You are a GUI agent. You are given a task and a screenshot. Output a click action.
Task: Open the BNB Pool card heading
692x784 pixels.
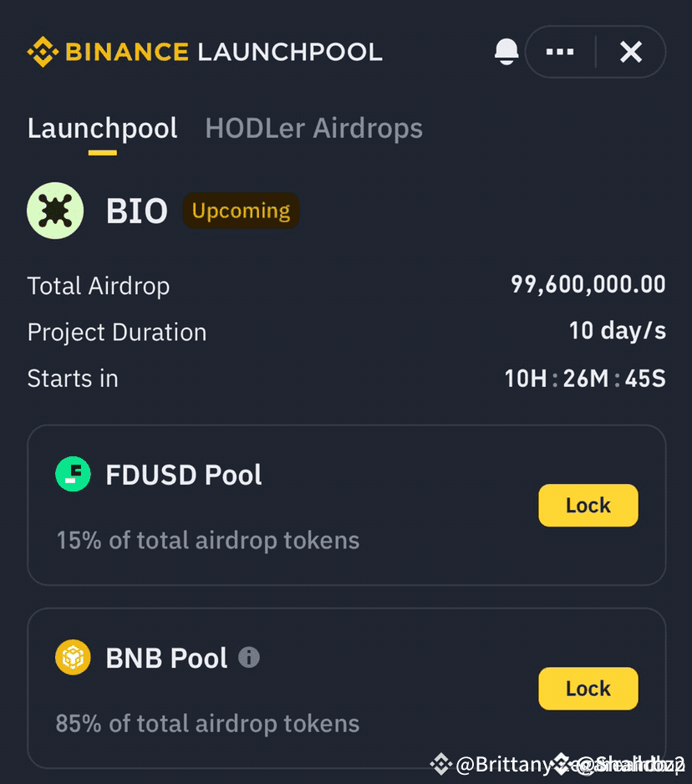(x=166, y=658)
